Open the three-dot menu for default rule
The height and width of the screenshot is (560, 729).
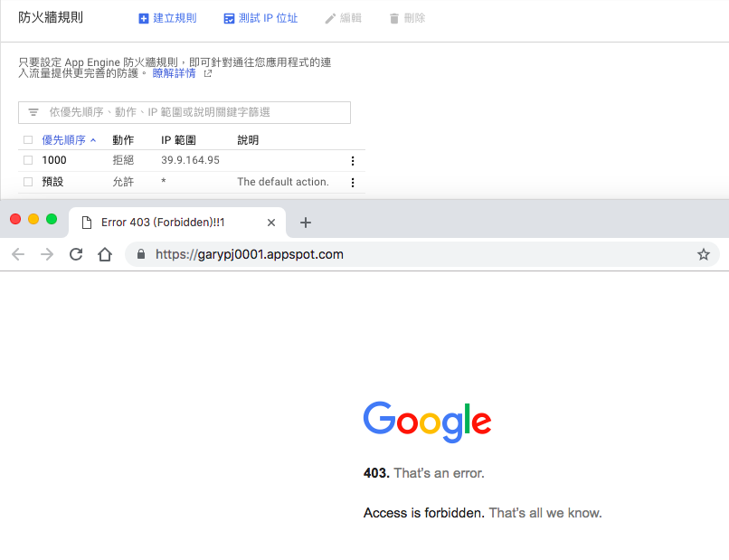tap(353, 183)
